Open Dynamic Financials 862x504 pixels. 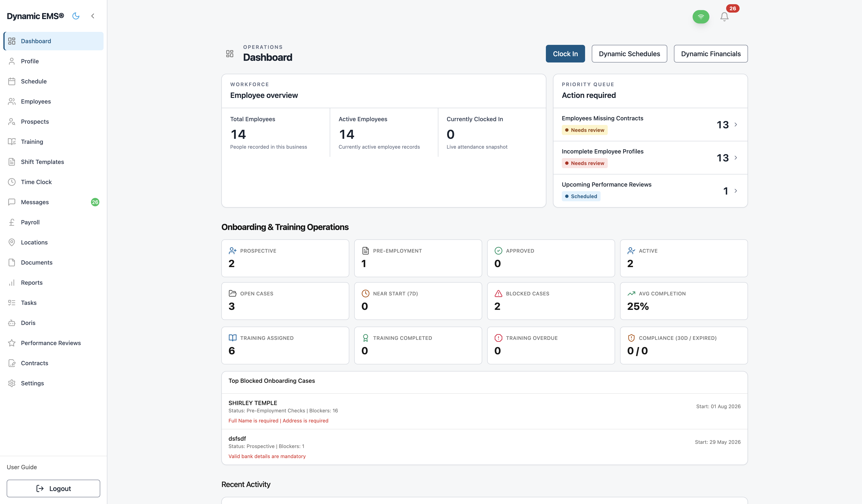click(x=710, y=54)
